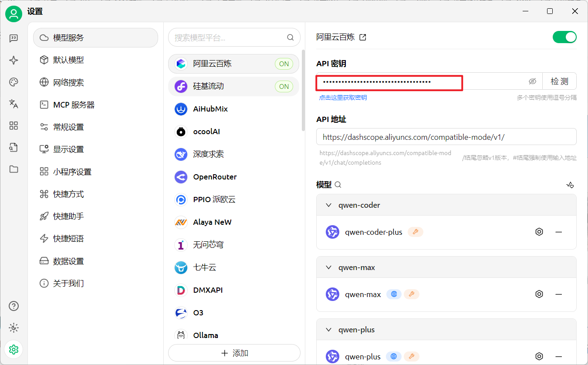The image size is (588, 365).
Task: Open the assistant chat icon in left sidebar
Action: pyautogui.click(x=14, y=38)
